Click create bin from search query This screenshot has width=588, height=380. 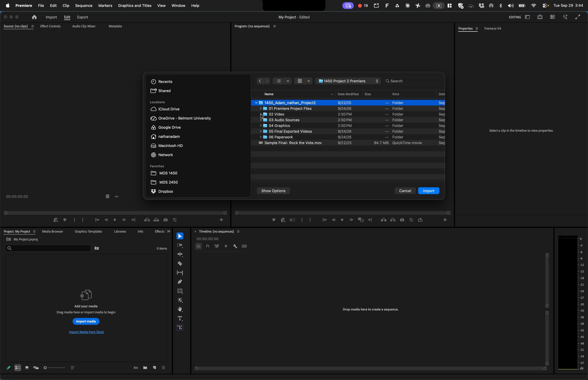tap(97, 248)
